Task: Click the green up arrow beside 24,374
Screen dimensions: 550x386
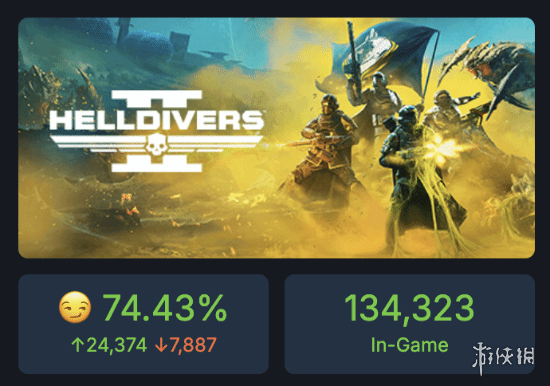Action: 77,345
